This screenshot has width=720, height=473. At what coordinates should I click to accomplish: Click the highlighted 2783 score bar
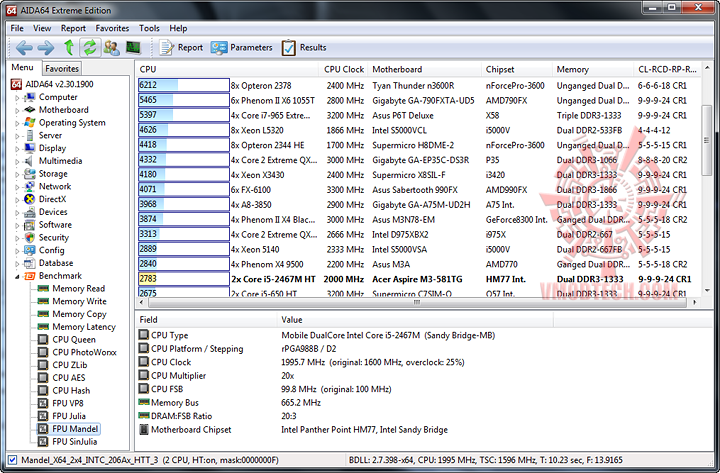coord(184,279)
